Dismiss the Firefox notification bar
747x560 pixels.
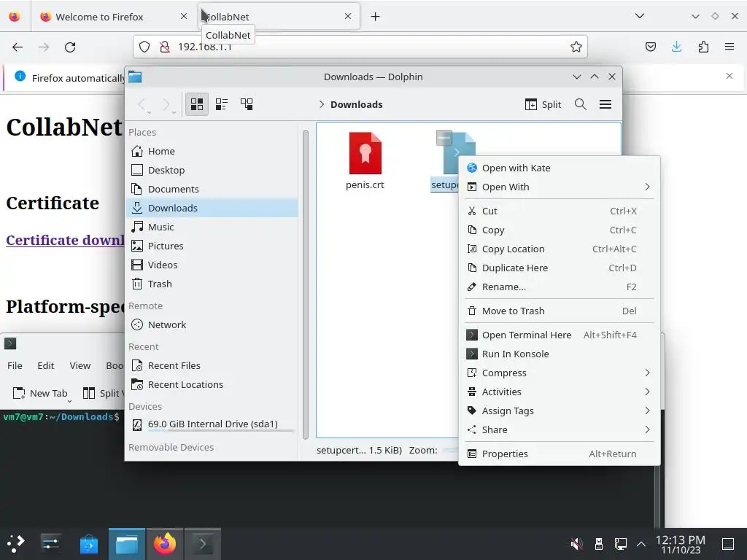pyautogui.click(x=729, y=76)
